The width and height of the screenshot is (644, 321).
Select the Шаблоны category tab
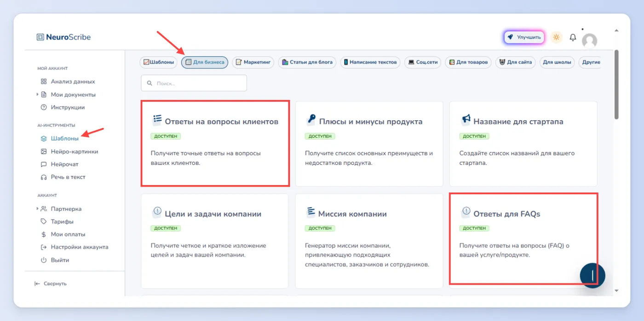158,62
